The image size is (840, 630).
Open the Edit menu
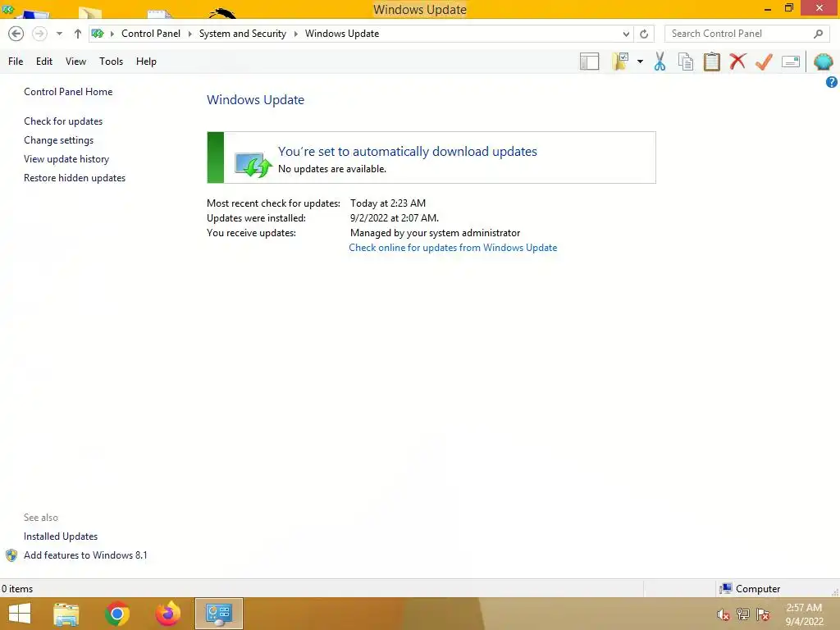(x=44, y=62)
